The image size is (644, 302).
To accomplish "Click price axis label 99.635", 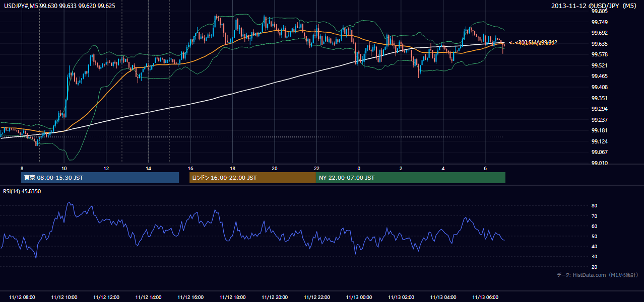I will coord(600,44).
